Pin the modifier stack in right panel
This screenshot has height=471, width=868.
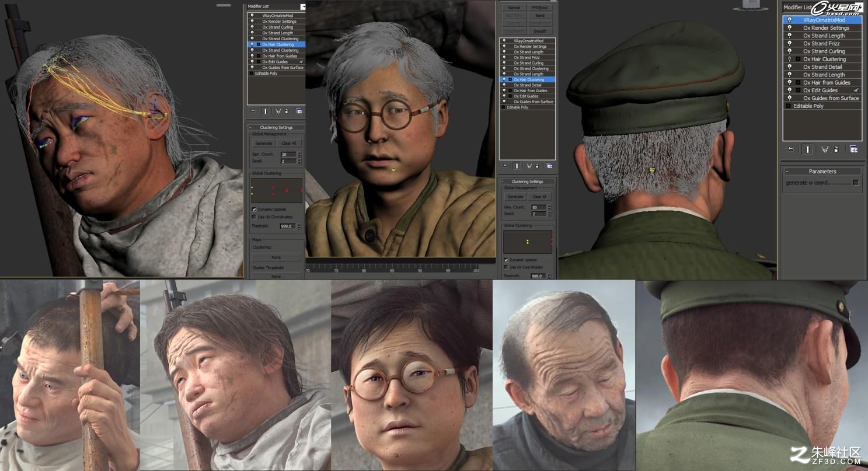point(791,149)
